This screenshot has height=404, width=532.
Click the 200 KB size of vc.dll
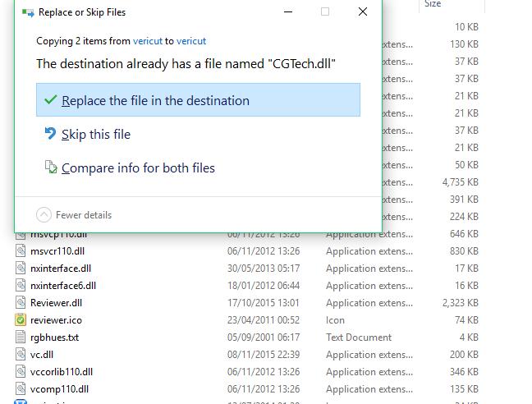464,355
